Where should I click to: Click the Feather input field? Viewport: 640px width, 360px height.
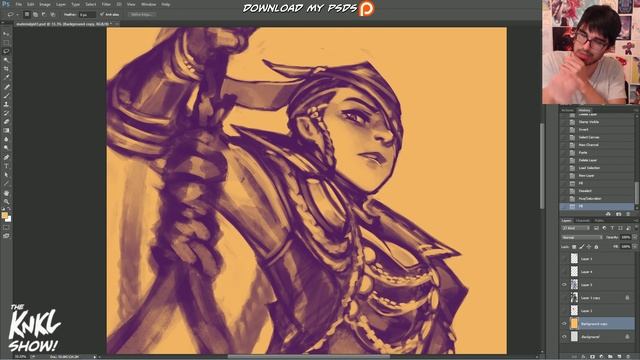[87, 14]
